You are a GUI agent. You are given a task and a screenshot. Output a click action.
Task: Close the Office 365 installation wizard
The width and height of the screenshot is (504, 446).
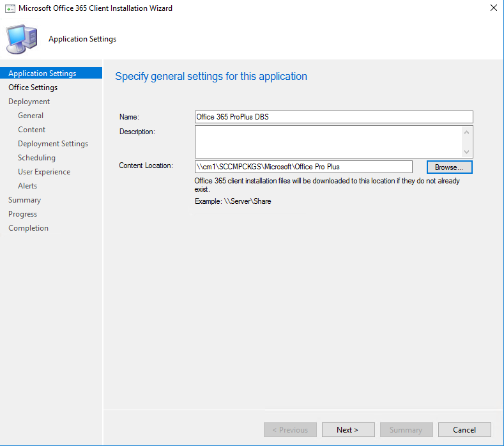point(493,8)
